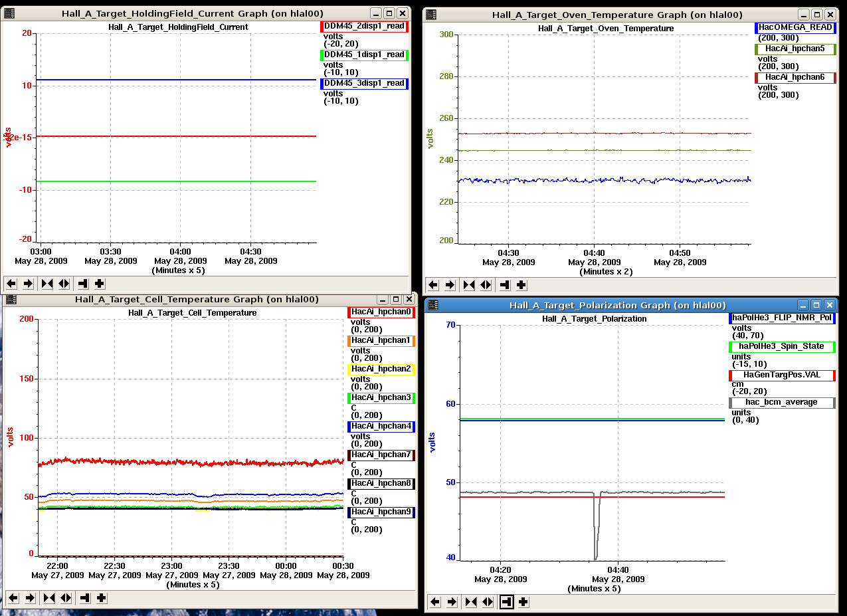The image size is (847, 616).
Task: Zoom in time axis on HoldingField_Current graph
Action: pos(47,284)
